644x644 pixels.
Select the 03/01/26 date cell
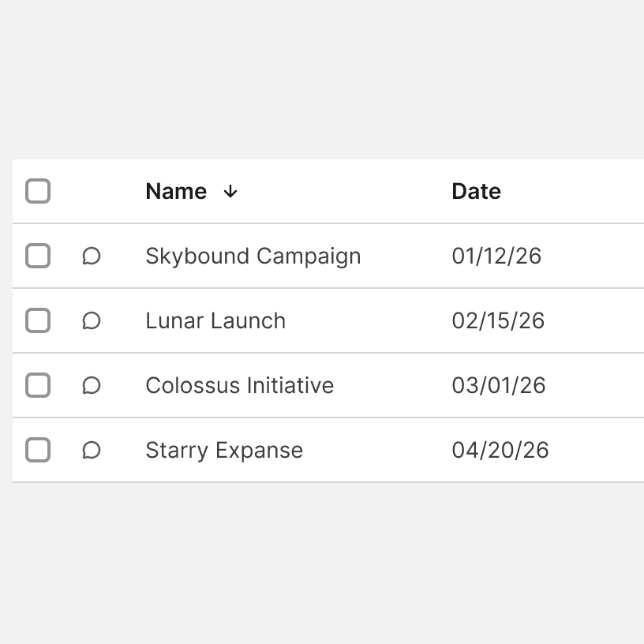[498, 386]
